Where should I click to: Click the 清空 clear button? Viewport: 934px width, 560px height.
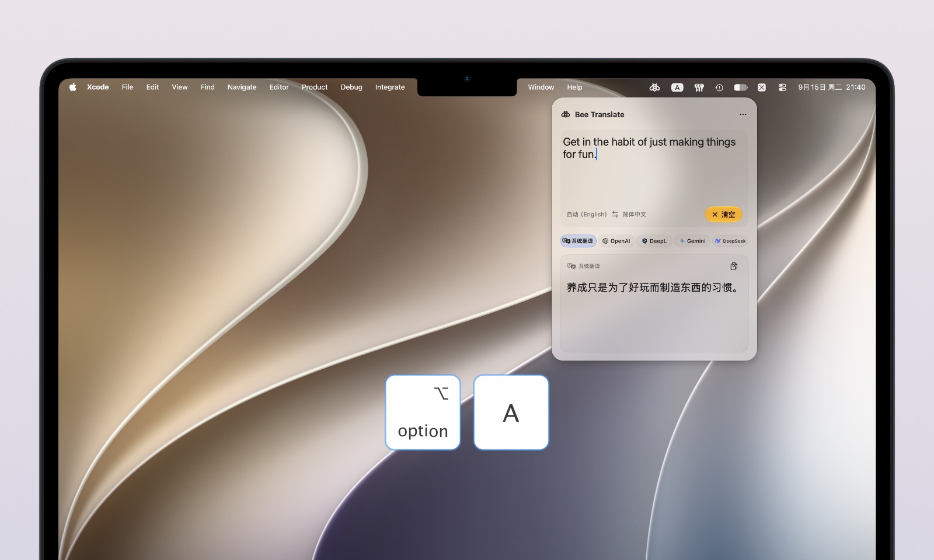coord(724,214)
